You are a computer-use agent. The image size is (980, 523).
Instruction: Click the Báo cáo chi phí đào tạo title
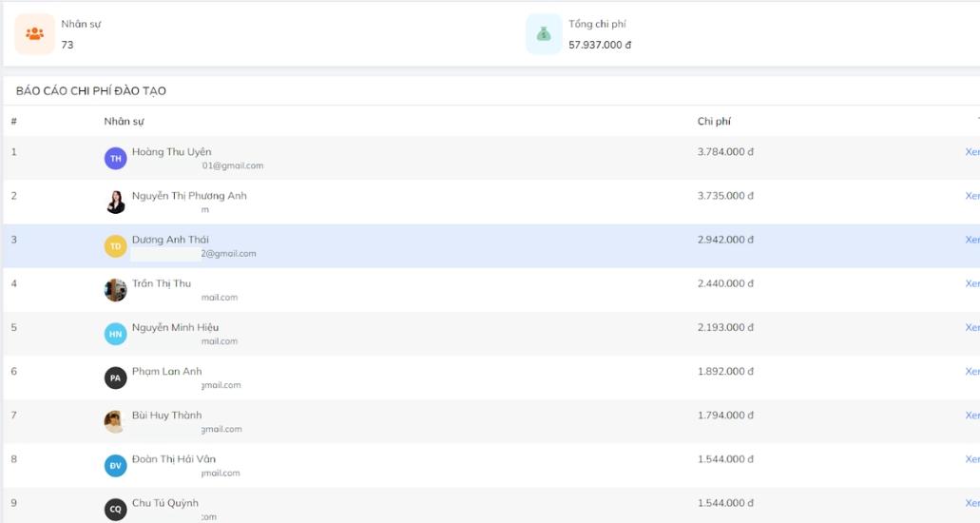(91, 91)
